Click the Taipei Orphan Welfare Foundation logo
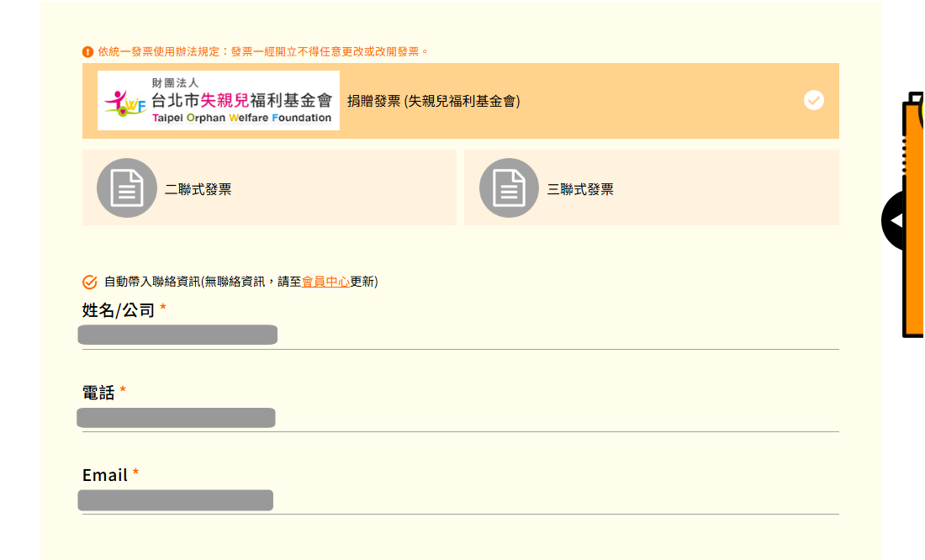 219,100
